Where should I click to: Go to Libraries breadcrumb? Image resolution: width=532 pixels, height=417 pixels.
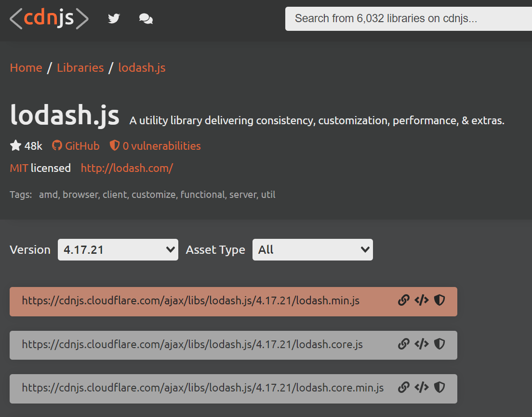coord(80,68)
